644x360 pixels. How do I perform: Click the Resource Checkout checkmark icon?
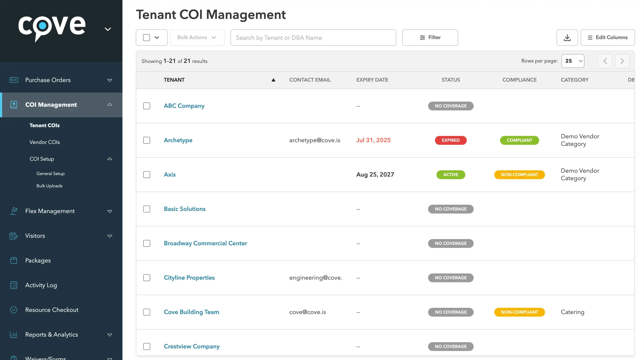click(x=14, y=310)
